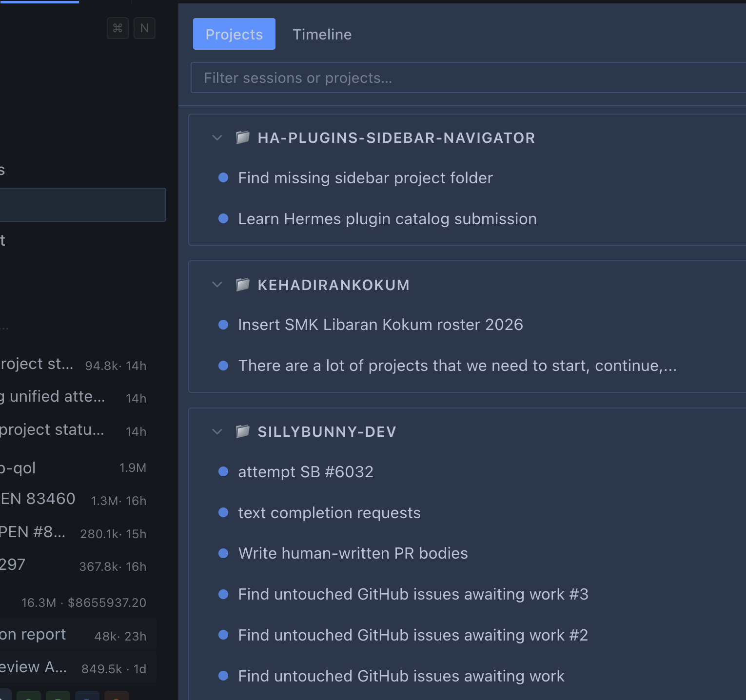Screen dimensions: 746x700
Task: Open session Write human-written PR bodies
Action: coord(353,553)
